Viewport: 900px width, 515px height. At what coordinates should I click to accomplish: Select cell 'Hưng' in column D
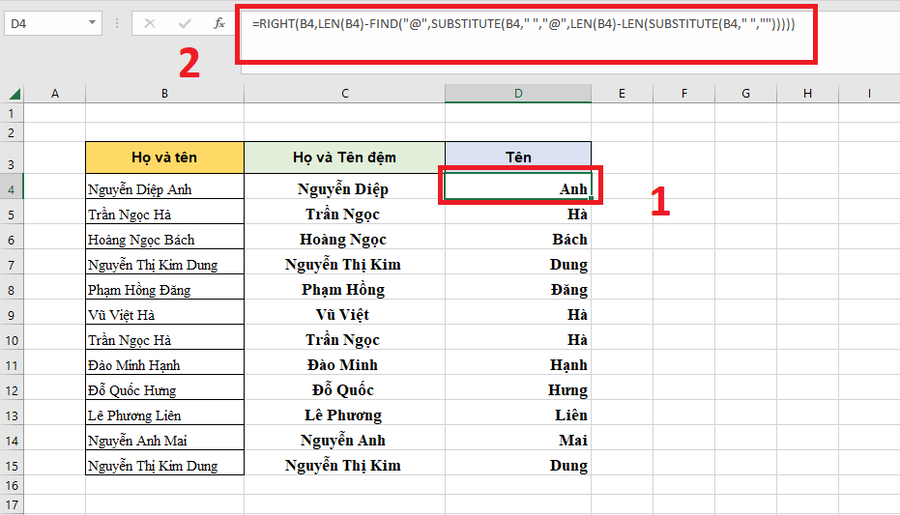(518, 390)
